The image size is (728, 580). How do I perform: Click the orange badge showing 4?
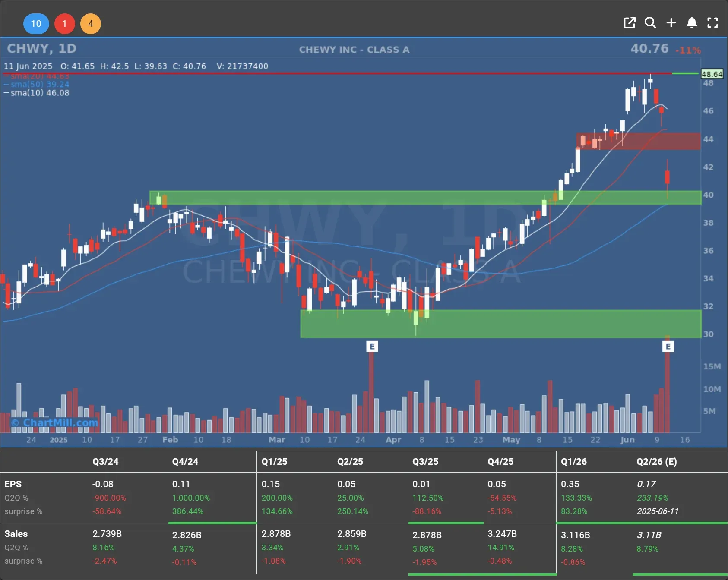pos(91,24)
